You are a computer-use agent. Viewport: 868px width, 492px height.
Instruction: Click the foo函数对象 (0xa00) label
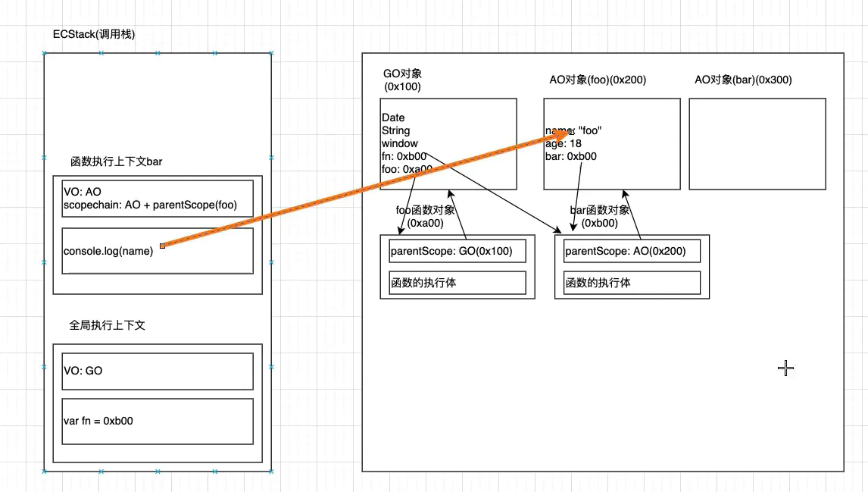pyautogui.click(x=427, y=217)
